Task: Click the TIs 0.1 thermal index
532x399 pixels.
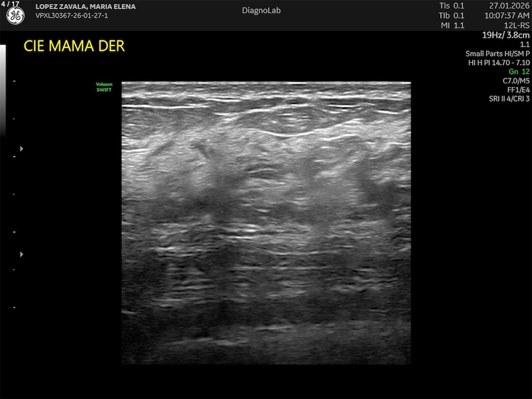Action: (452, 5)
